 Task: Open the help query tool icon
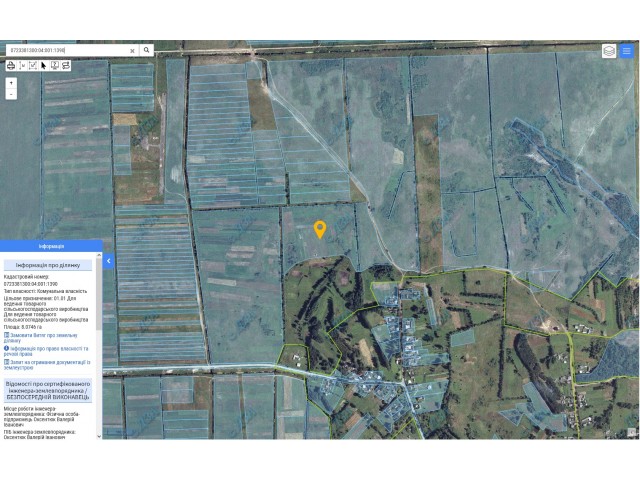[55, 65]
